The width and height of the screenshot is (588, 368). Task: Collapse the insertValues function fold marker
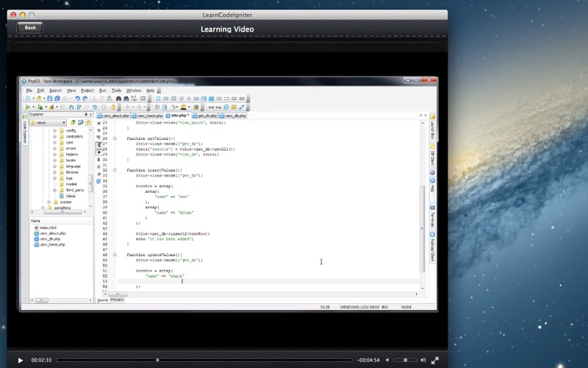[x=115, y=170]
